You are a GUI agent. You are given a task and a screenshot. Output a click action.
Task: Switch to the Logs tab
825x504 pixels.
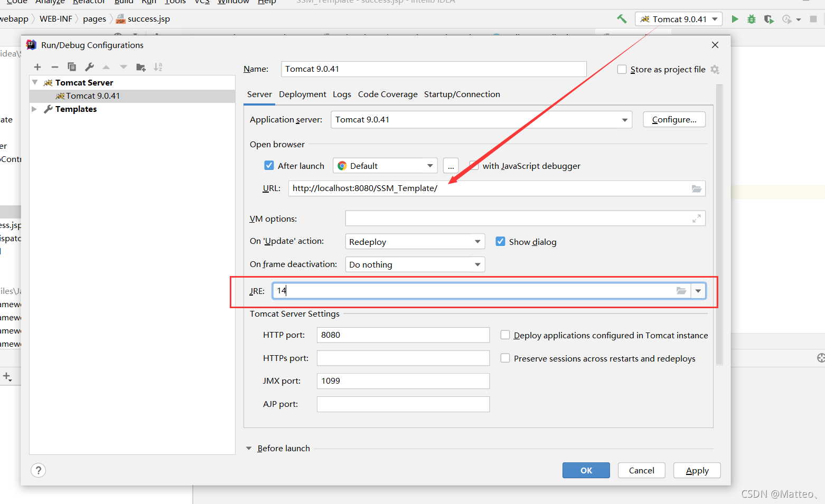[342, 94]
